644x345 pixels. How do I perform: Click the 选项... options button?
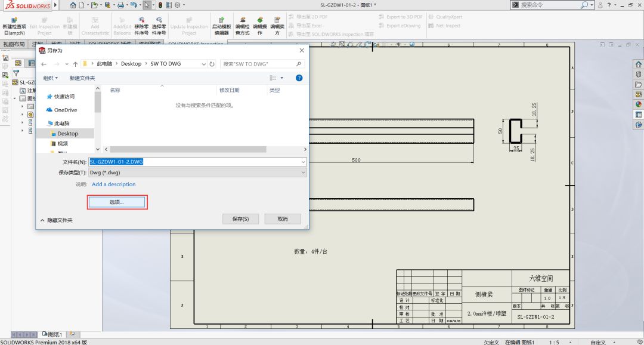coord(117,202)
